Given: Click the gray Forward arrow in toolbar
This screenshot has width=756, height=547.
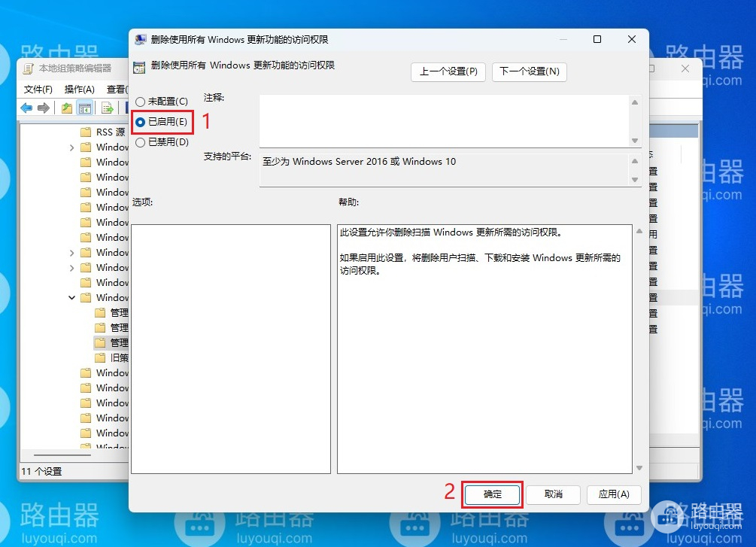Looking at the screenshot, I should coord(44,108).
